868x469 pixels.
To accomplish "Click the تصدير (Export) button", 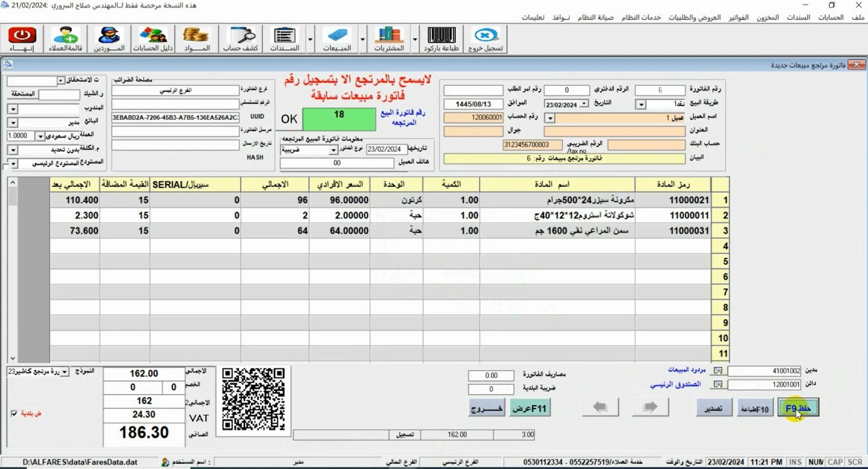I will [x=713, y=408].
